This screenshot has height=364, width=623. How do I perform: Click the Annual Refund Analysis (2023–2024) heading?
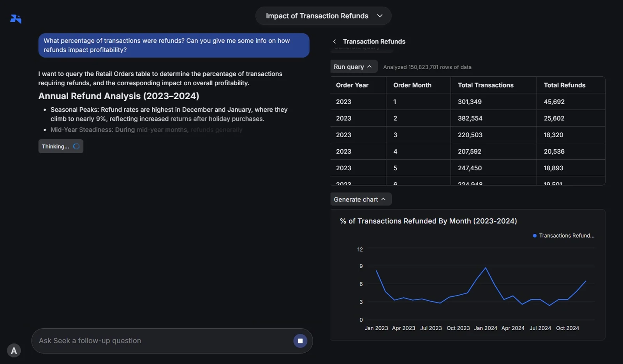pyautogui.click(x=119, y=96)
